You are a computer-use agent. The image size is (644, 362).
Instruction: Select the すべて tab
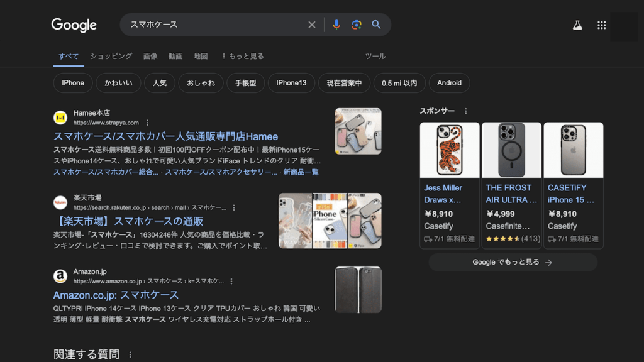point(69,56)
